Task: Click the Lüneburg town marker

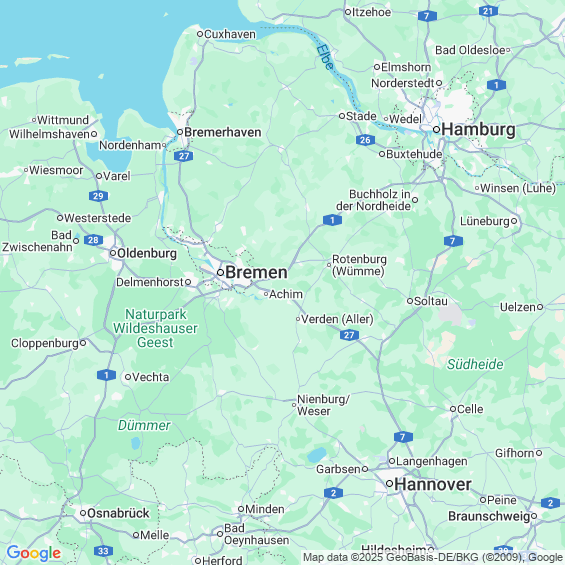Action: [x=514, y=221]
